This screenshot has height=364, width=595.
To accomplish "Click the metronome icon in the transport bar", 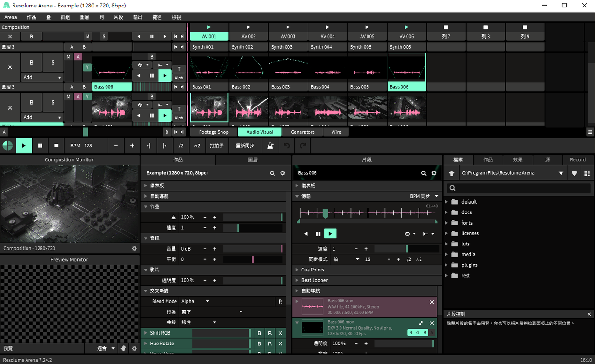I will click(270, 146).
